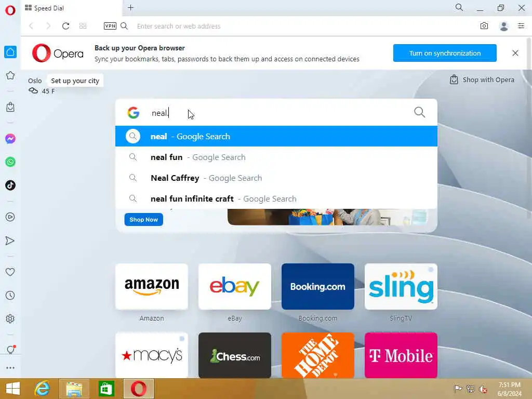The image size is (532, 399).
Task: Open the lightbulb tips icon in sidebar
Action: 10,350
